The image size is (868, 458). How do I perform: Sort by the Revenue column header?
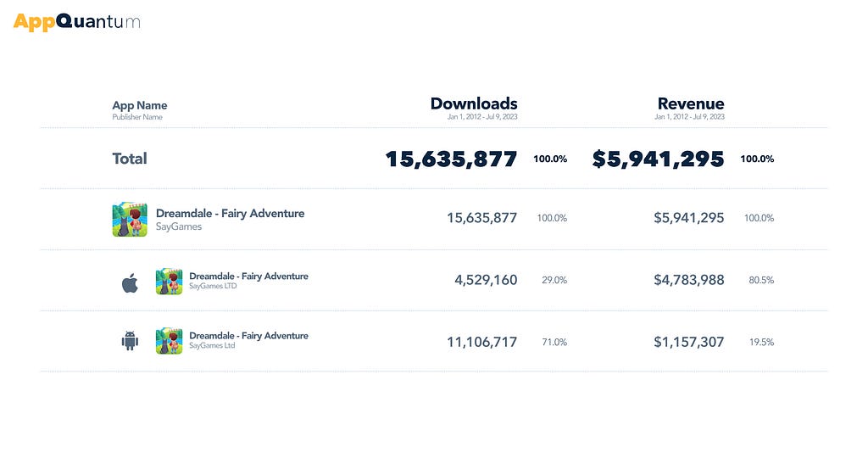[690, 103]
